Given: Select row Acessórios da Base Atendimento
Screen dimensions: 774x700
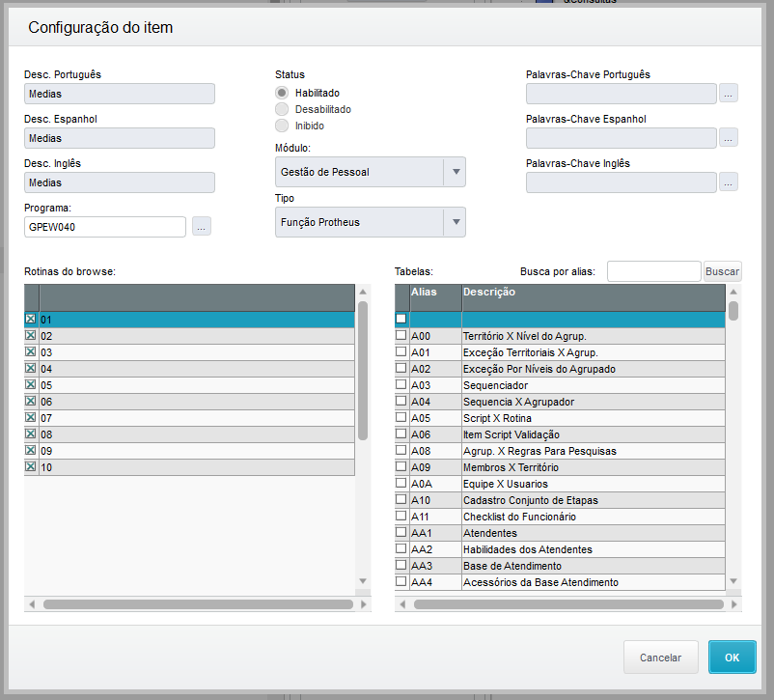Looking at the screenshot, I should tap(561, 582).
